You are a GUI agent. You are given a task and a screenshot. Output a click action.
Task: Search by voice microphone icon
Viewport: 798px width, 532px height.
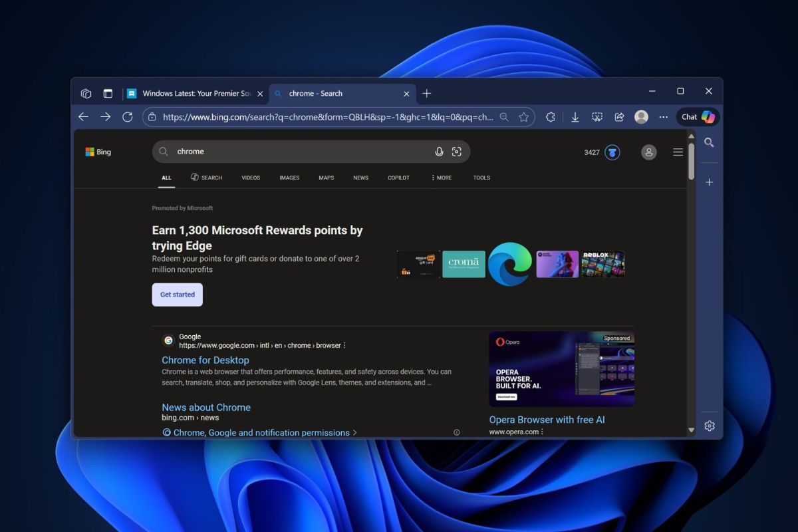pyautogui.click(x=439, y=152)
